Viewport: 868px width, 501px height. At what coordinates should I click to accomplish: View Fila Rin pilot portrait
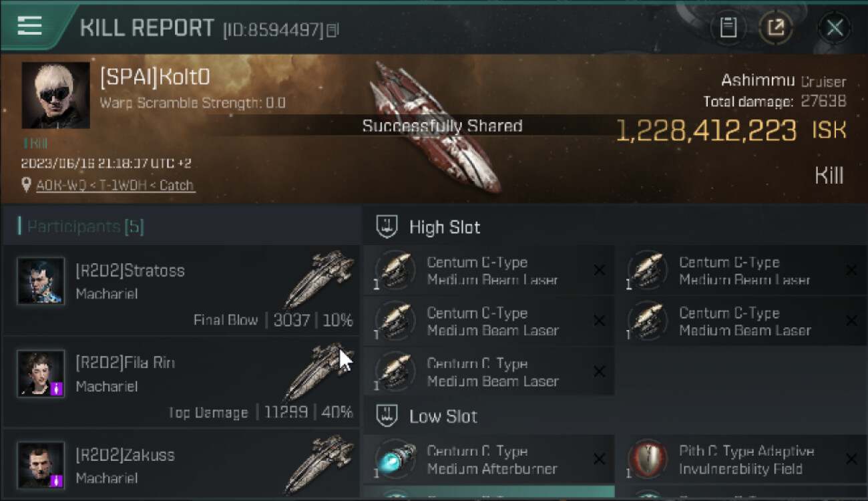[41, 373]
